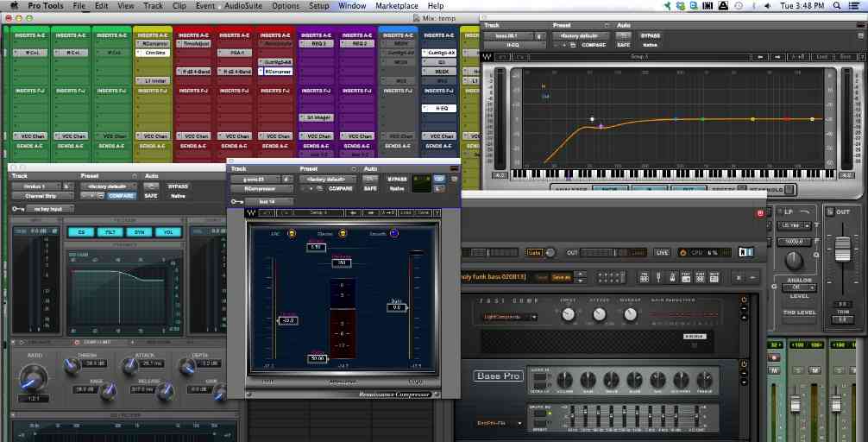
Task: Click undo arrow in RCompressor Waves toolbar
Action: coord(267,212)
